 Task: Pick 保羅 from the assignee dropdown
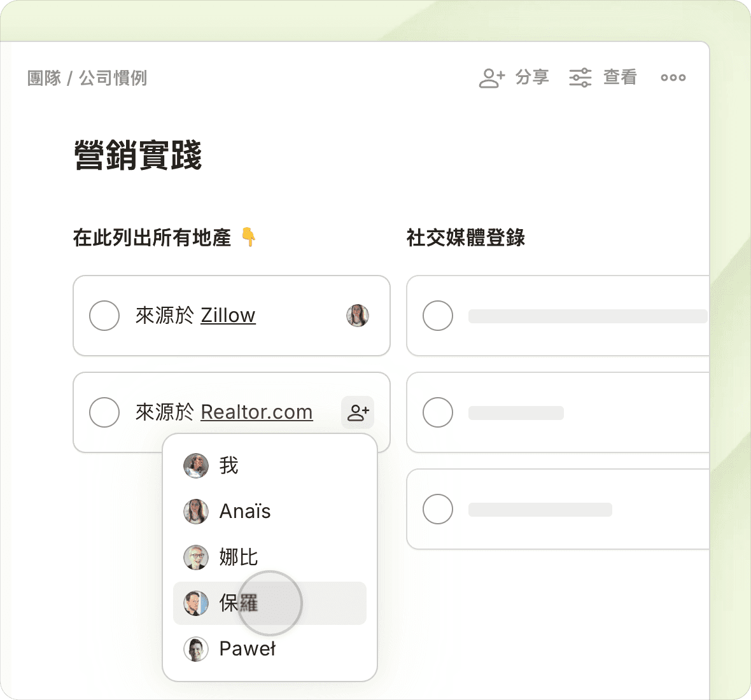(239, 603)
